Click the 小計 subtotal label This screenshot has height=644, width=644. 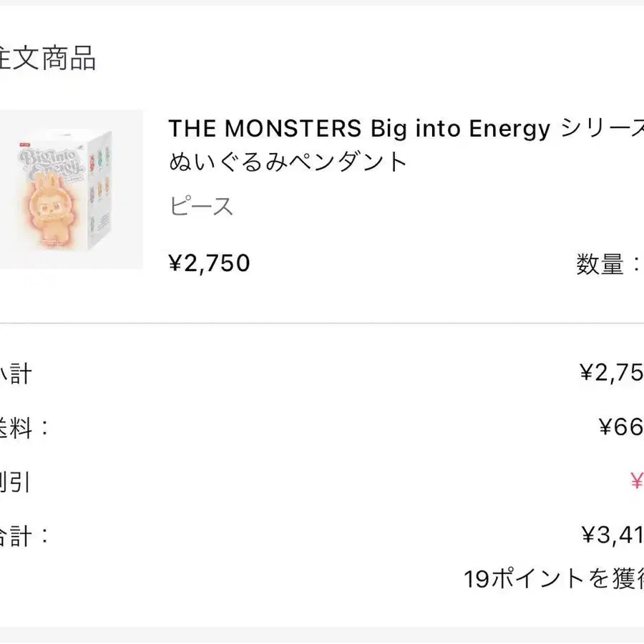16,373
